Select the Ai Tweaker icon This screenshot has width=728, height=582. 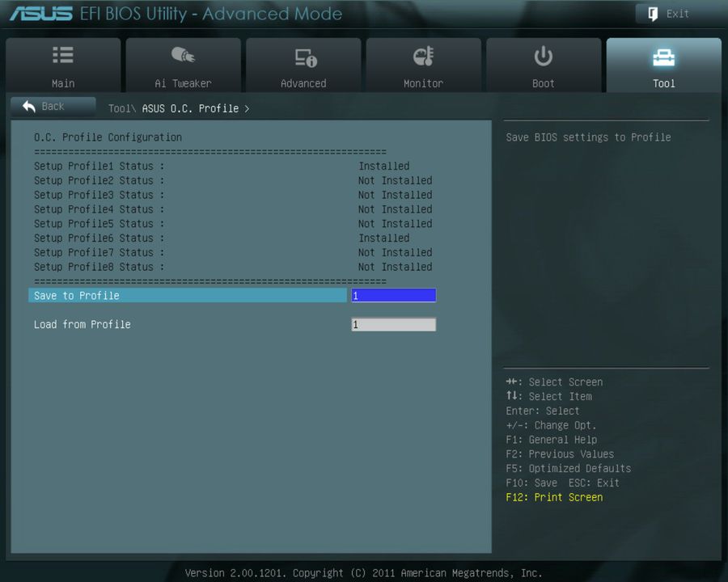pos(183,55)
